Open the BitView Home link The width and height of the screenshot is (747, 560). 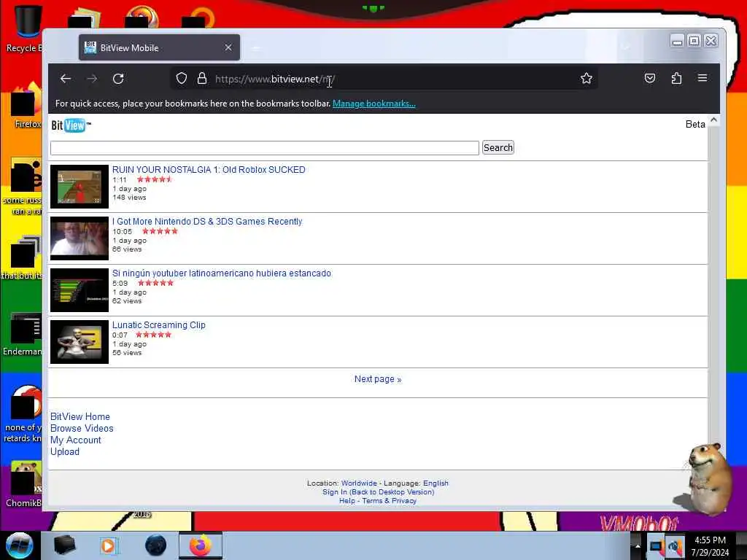[x=80, y=416]
